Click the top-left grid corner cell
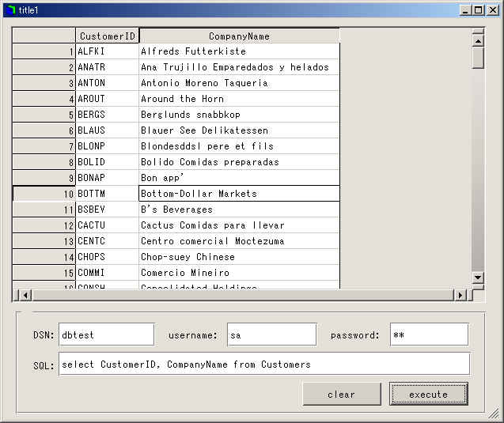This screenshot has height=423, width=504. click(44, 36)
